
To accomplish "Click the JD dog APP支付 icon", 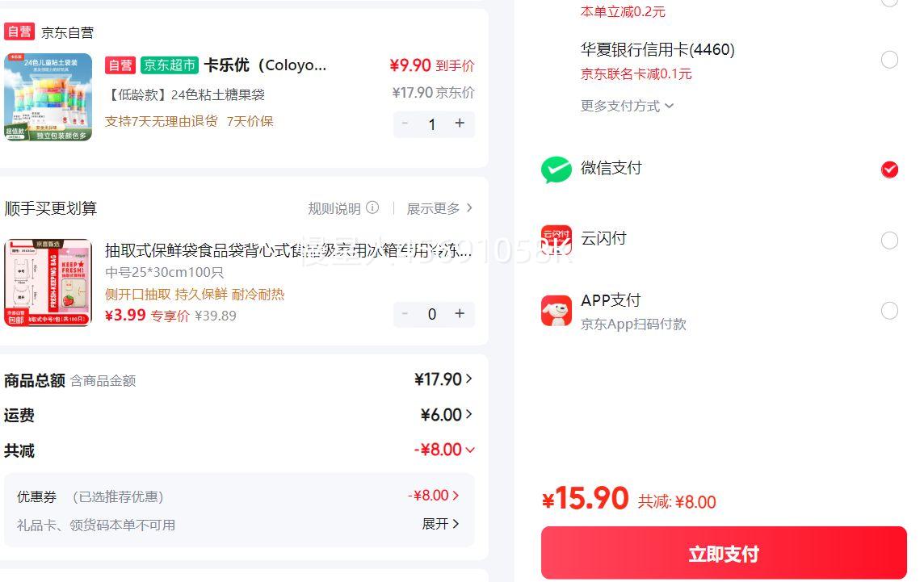I will (556, 311).
